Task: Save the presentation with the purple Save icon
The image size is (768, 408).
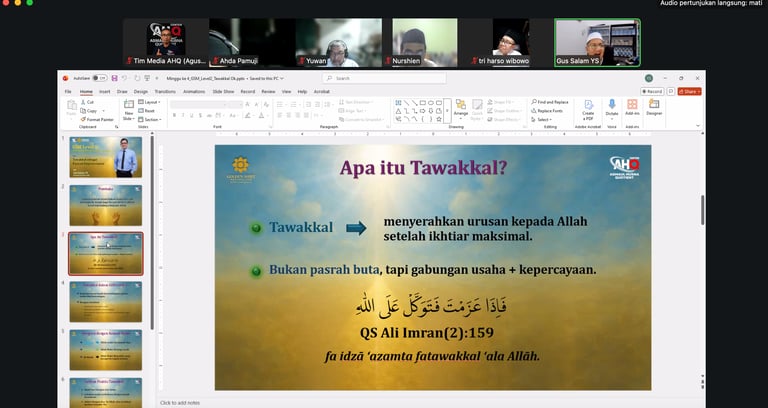Action: pos(115,78)
